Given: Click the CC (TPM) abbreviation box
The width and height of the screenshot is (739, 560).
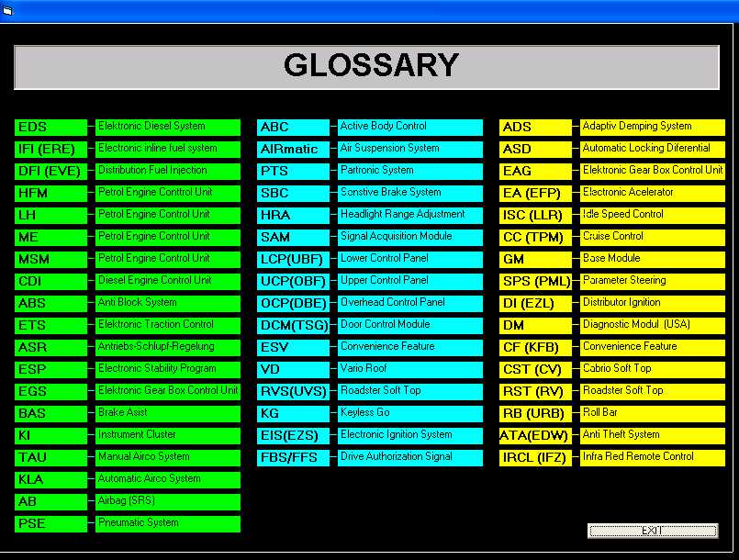Looking at the screenshot, I should click(535, 237).
